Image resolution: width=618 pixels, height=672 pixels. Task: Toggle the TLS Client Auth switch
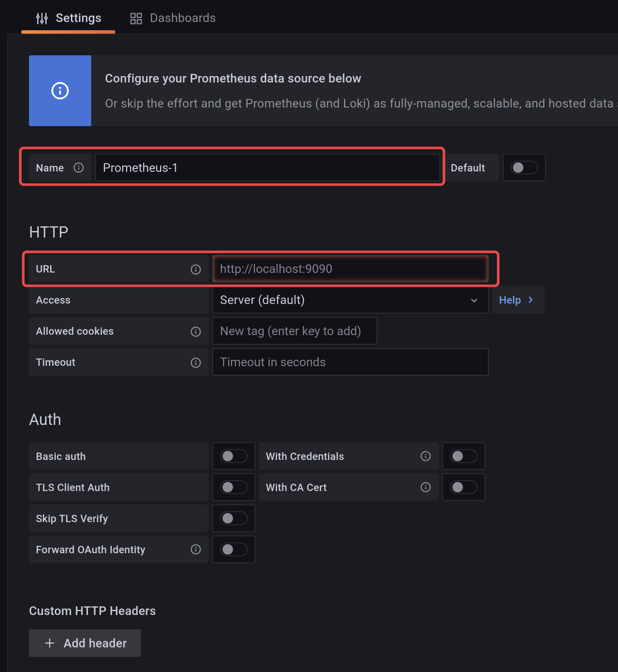234,487
